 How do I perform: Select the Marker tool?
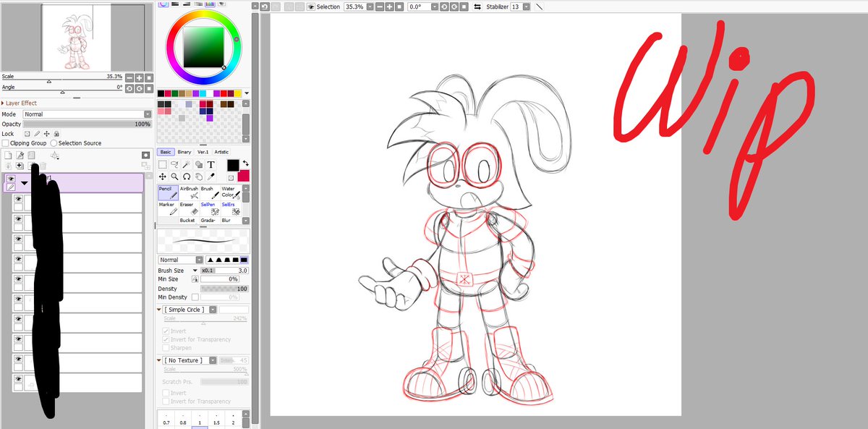[x=168, y=208]
